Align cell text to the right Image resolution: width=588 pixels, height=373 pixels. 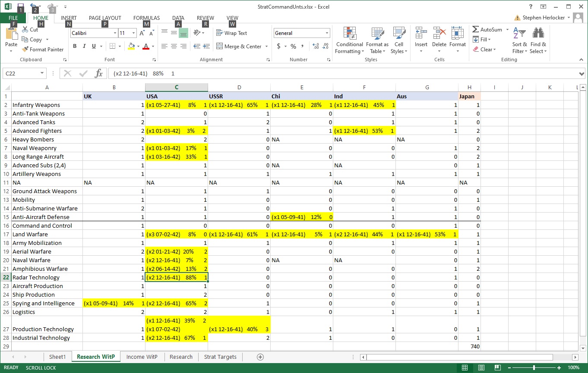[183, 46]
